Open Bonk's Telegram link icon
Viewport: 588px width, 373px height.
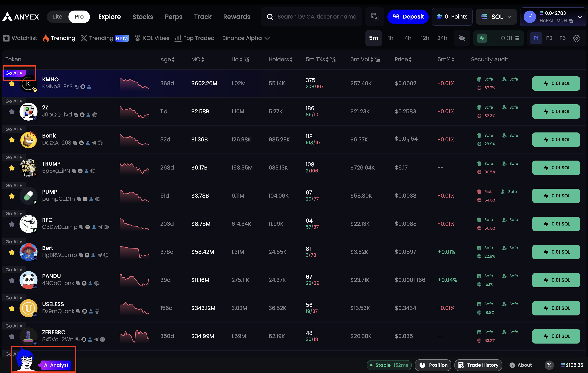(94, 143)
